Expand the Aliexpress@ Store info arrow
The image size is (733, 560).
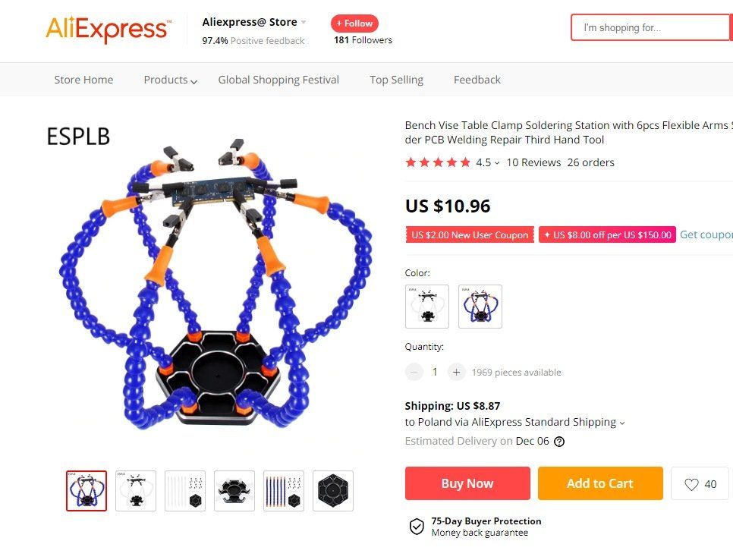pyautogui.click(x=304, y=22)
